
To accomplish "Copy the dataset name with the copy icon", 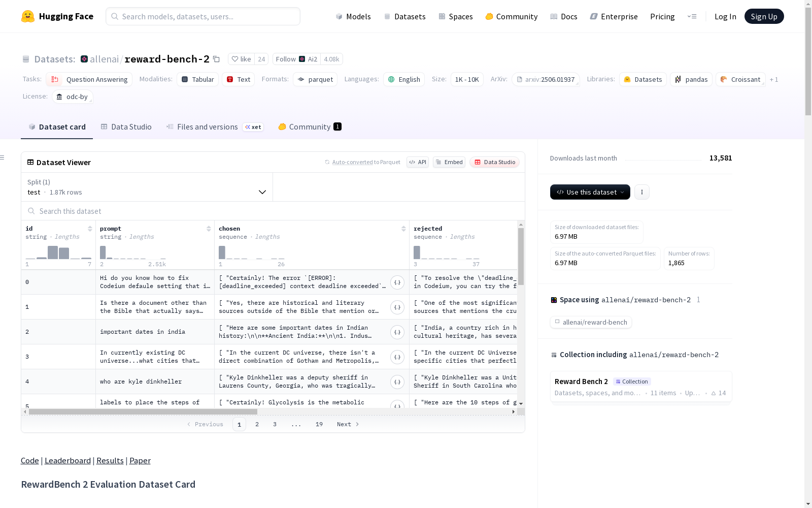I will tap(216, 59).
